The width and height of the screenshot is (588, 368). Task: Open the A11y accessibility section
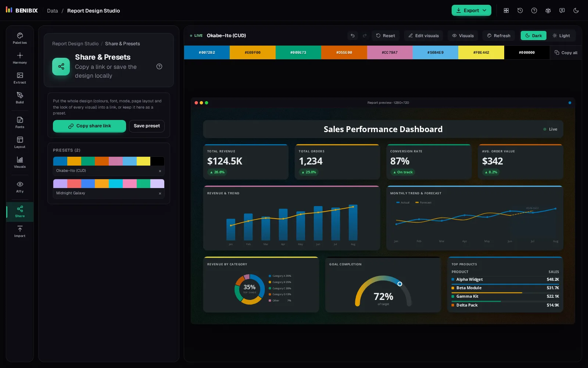[x=20, y=187]
